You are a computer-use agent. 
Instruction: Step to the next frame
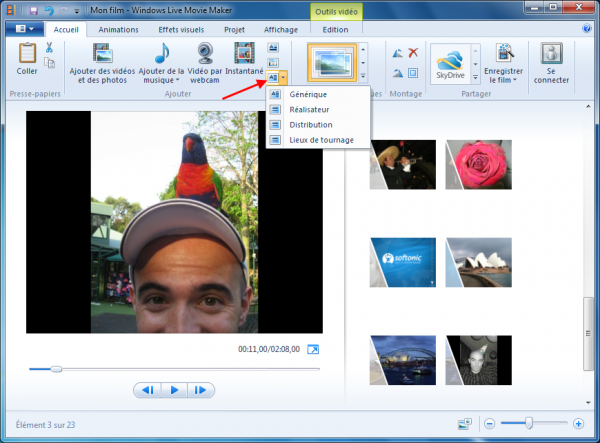pyautogui.click(x=201, y=390)
